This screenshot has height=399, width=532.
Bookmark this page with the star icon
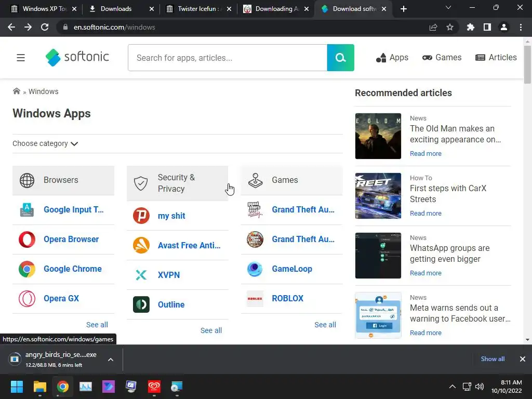(450, 27)
